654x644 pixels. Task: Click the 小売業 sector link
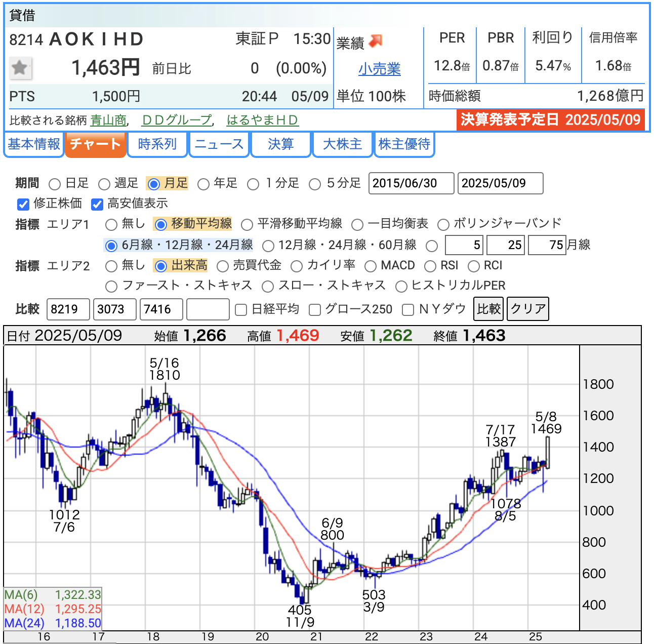coord(380,69)
